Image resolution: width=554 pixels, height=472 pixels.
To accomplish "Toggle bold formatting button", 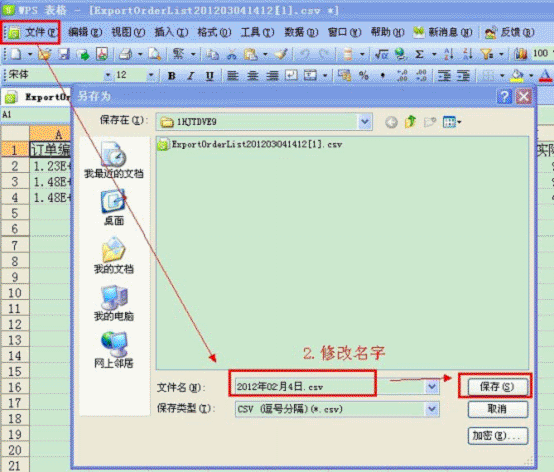I will click(172, 75).
